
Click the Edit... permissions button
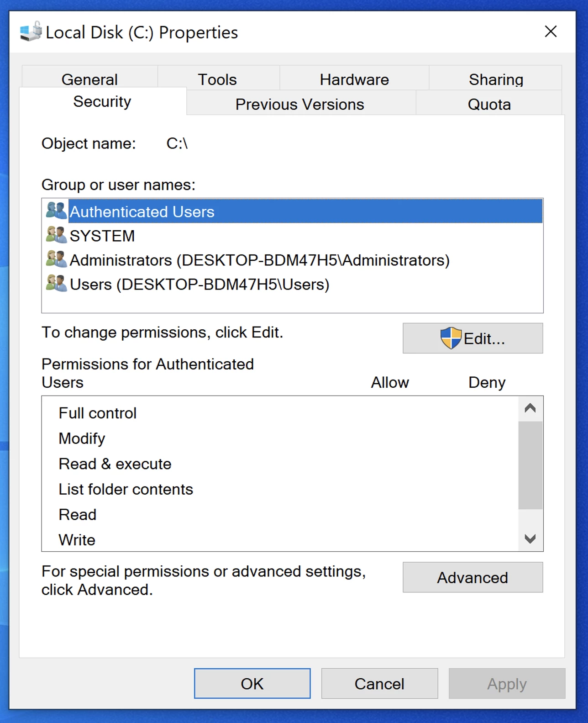coord(472,338)
